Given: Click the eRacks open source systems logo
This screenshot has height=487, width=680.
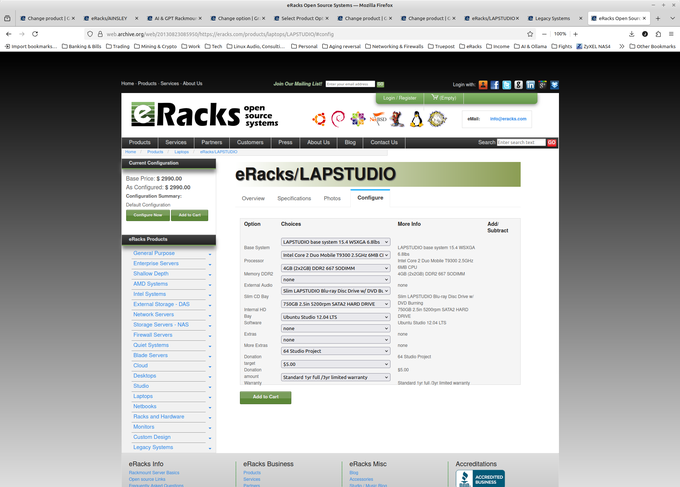Looking at the screenshot, I should click(205, 115).
